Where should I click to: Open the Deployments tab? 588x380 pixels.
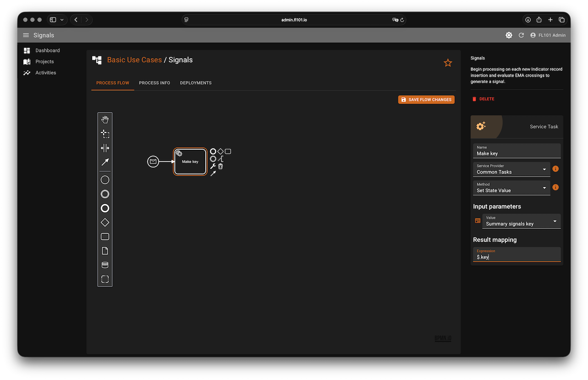[196, 83]
